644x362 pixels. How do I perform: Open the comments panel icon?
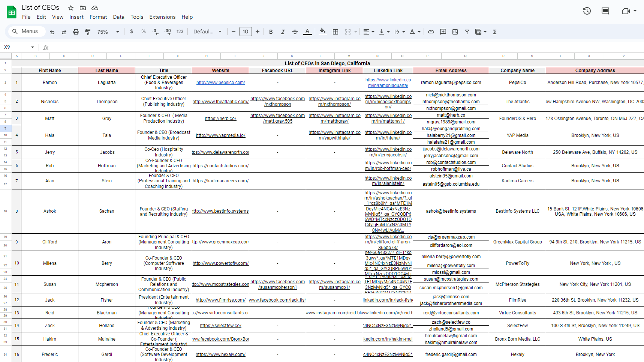pyautogui.click(x=605, y=11)
